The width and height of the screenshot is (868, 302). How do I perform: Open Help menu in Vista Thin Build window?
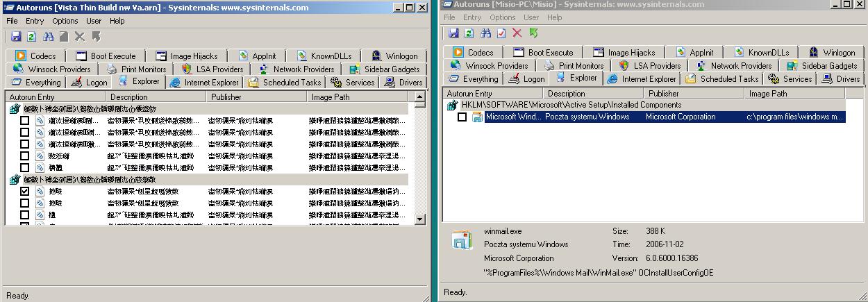[x=117, y=21]
